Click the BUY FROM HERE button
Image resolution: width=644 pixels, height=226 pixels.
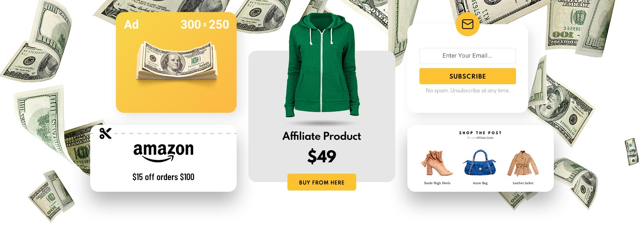pyautogui.click(x=322, y=182)
